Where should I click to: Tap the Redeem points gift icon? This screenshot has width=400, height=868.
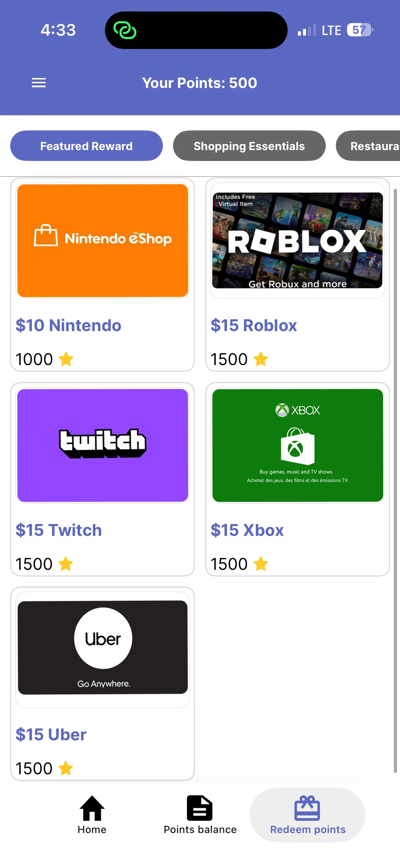click(307, 808)
